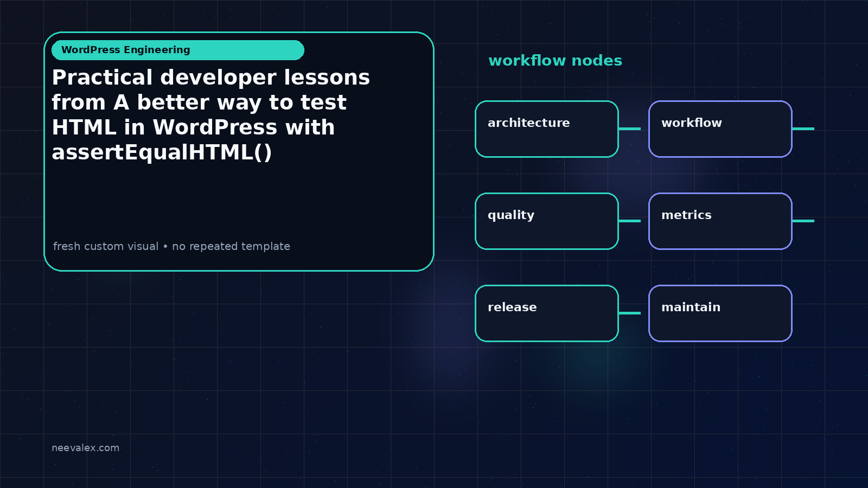Pick the maintain node
The image size is (868, 488).
[x=720, y=313]
